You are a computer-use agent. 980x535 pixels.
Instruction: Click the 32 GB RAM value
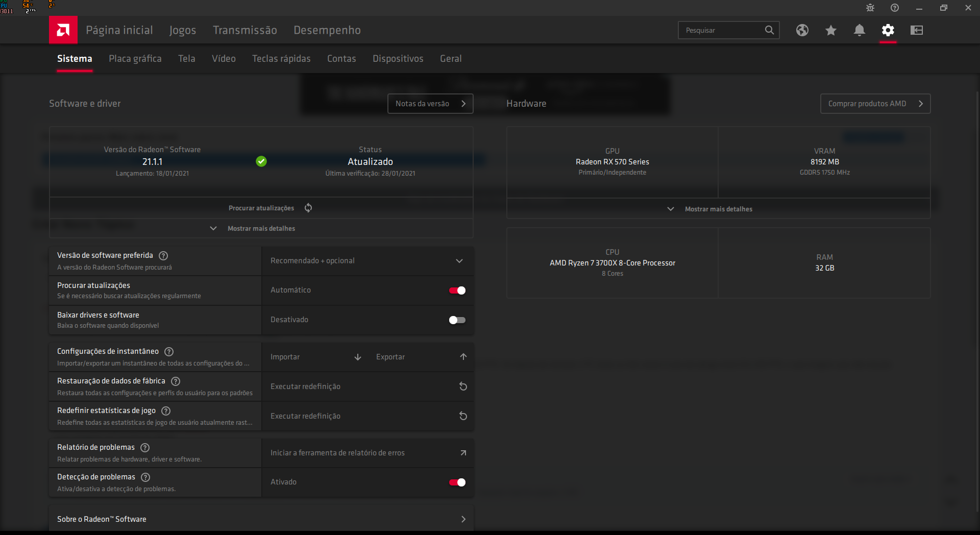point(825,268)
